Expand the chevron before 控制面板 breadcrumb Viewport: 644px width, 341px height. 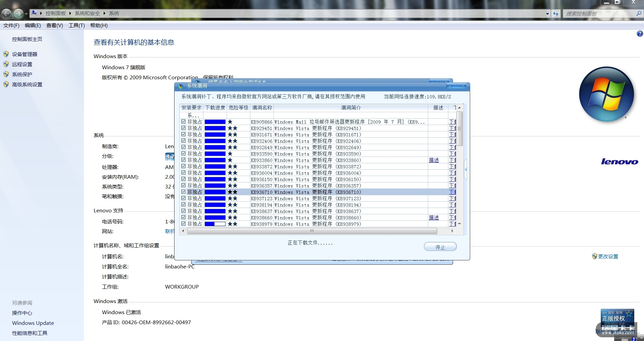[x=41, y=13]
